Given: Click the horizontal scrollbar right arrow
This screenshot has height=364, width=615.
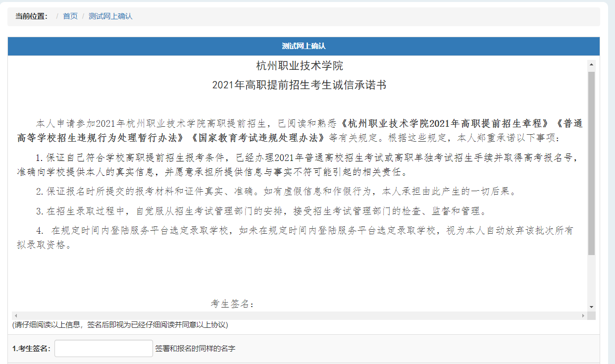Looking at the screenshot, I should click(583, 315).
